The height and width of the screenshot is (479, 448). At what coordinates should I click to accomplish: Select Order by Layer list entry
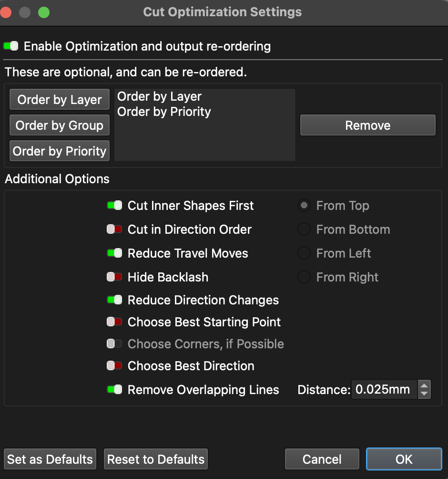click(x=159, y=96)
